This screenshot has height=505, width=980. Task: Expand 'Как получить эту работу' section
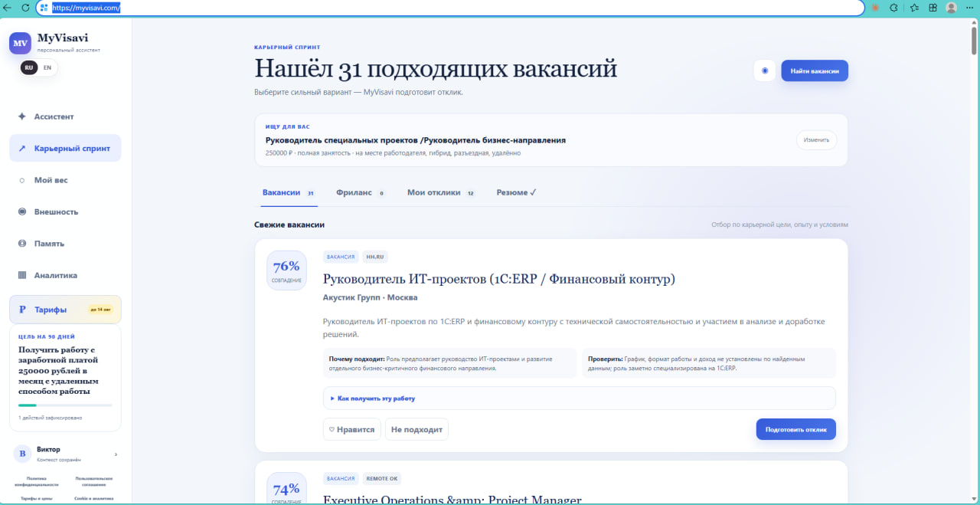click(580, 398)
